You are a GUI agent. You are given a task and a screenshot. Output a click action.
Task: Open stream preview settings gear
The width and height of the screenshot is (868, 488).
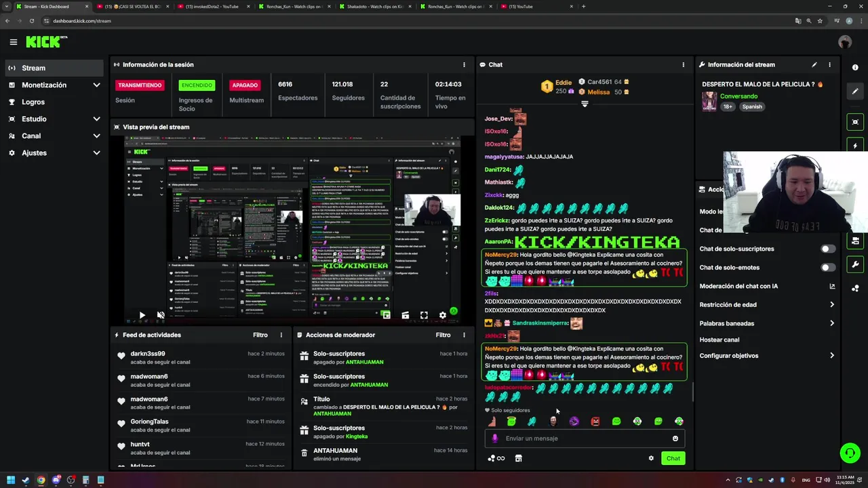point(443,315)
